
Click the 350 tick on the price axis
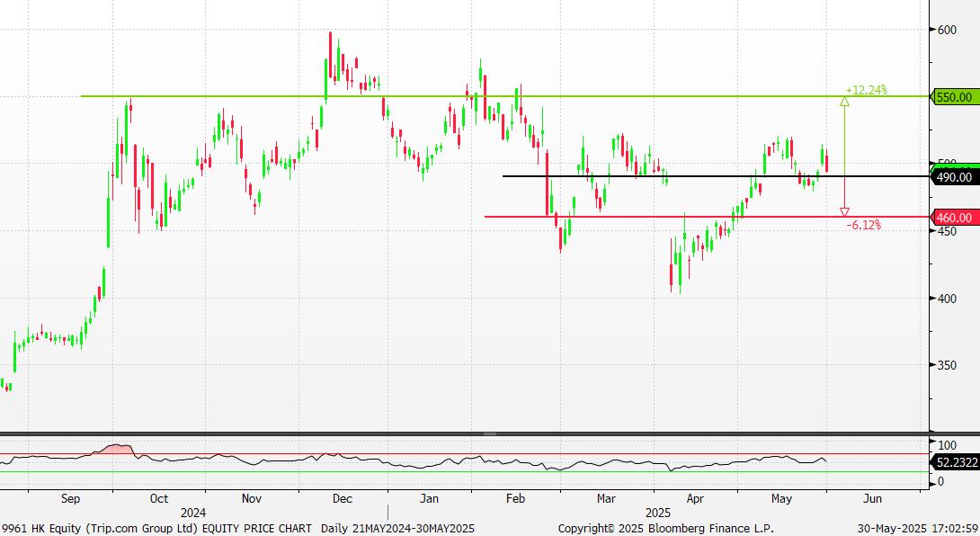947,365
